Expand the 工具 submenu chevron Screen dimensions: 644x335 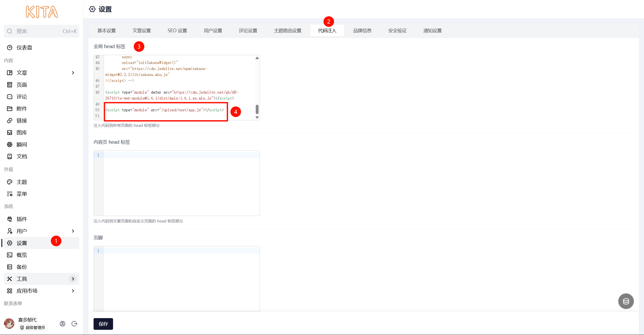73,279
